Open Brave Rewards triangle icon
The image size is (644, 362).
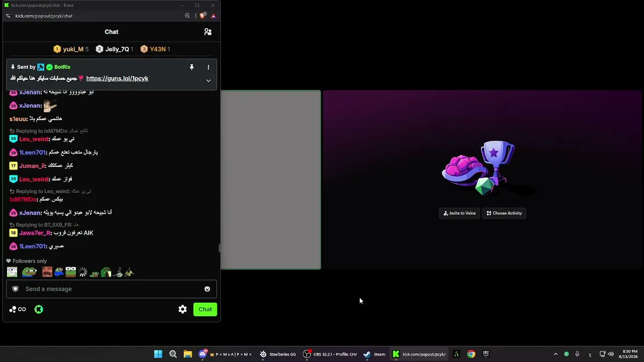point(213,16)
